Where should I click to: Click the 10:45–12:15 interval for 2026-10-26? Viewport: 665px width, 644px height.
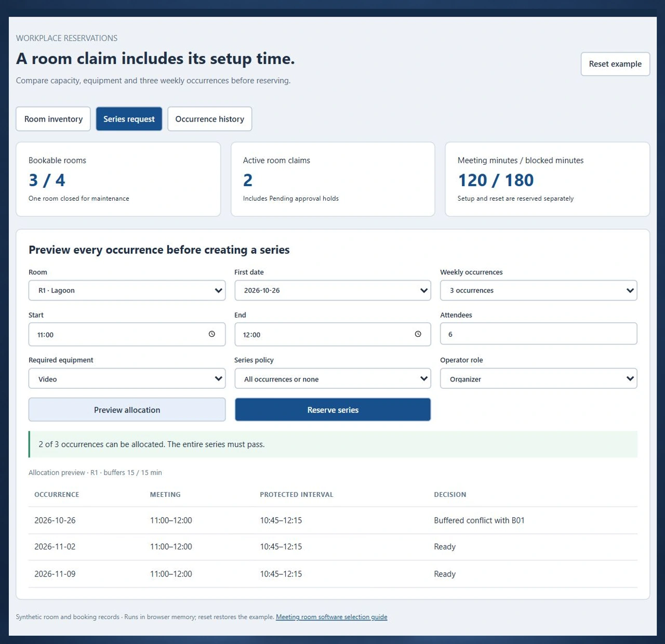[x=281, y=520]
